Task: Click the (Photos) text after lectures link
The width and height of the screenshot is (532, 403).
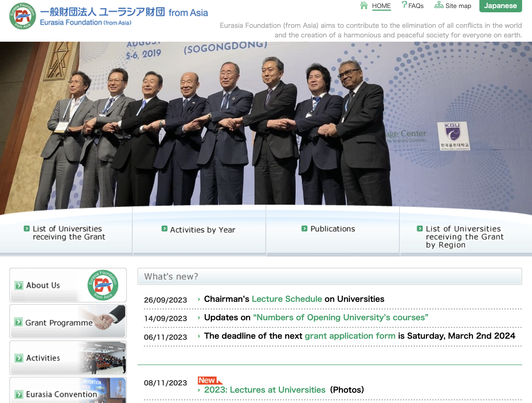Action: tap(347, 390)
